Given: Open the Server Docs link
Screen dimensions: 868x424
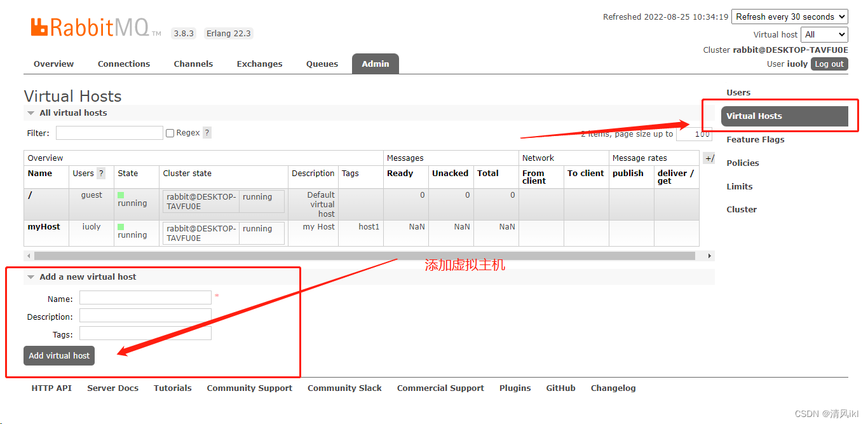Looking at the screenshot, I should pyautogui.click(x=112, y=388).
